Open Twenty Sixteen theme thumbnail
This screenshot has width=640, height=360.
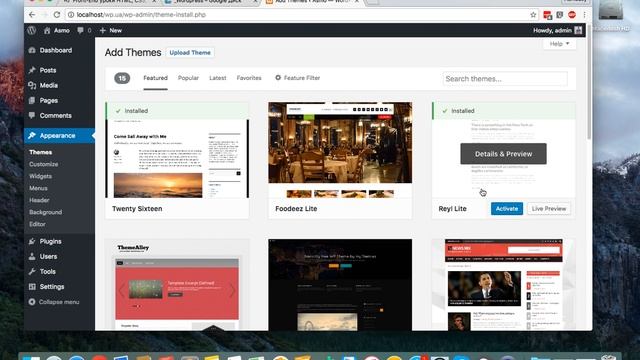[177, 150]
